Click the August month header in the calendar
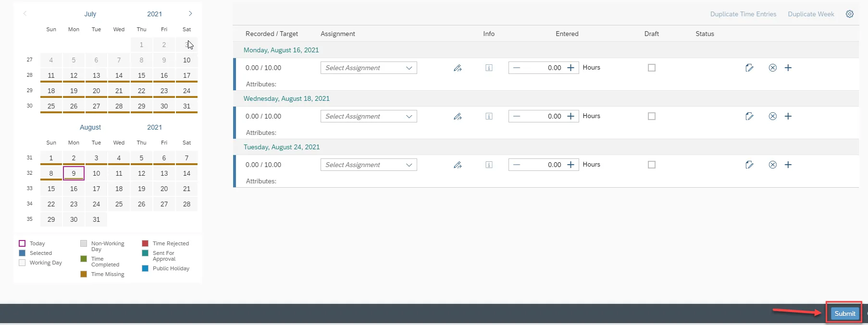868x325 pixels. pos(90,127)
